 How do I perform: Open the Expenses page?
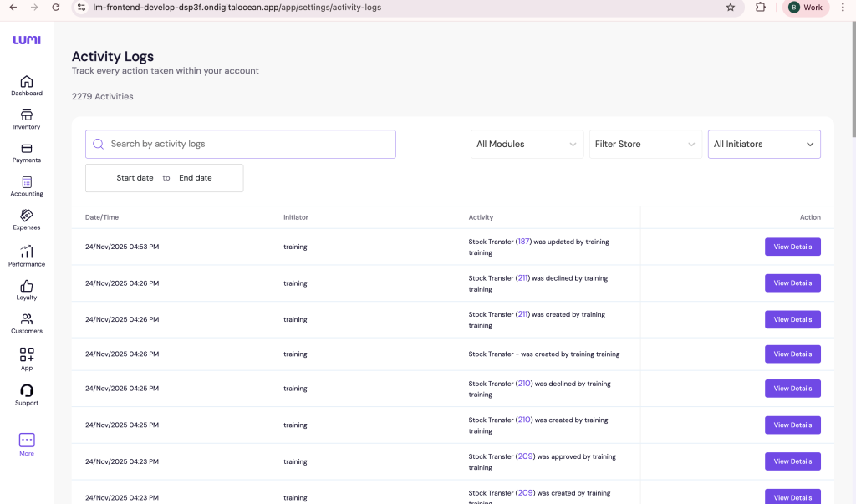tap(26, 221)
